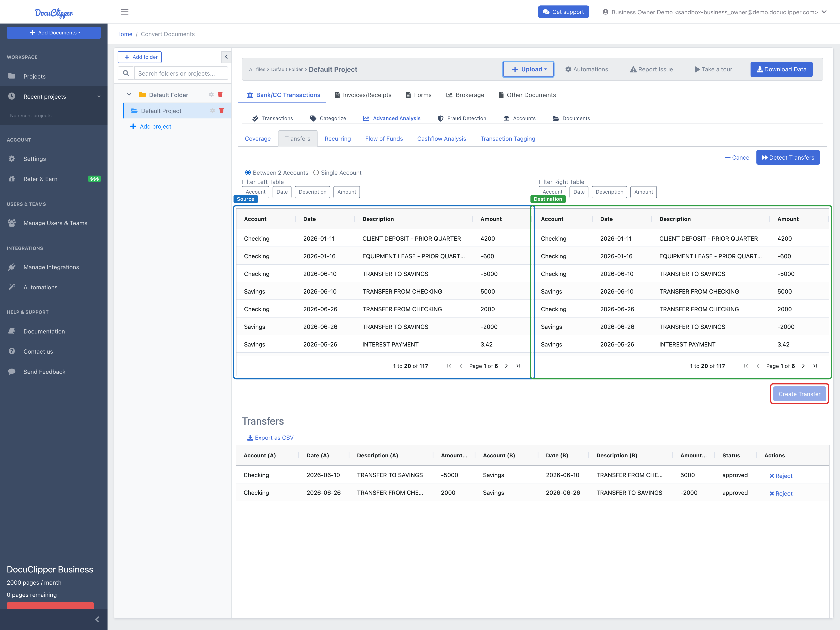Click Add project in the tree
The image size is (840, 630).
151,126
